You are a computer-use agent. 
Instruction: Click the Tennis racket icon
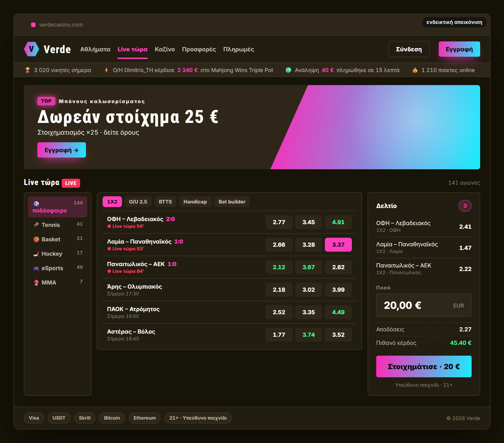[x=36, y=225]
